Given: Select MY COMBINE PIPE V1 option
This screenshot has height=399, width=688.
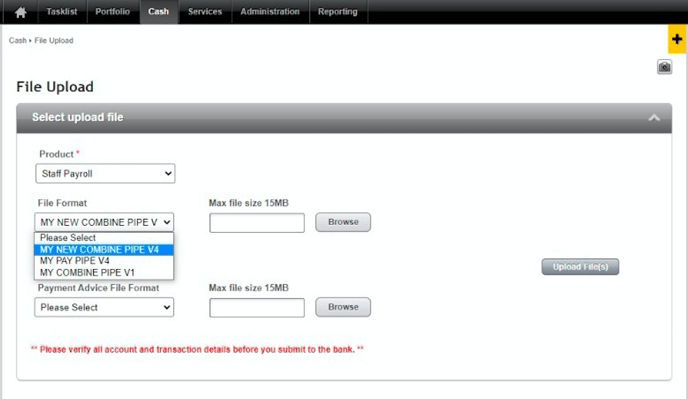Looking at the screenshot, I should (x=104, y=273).
